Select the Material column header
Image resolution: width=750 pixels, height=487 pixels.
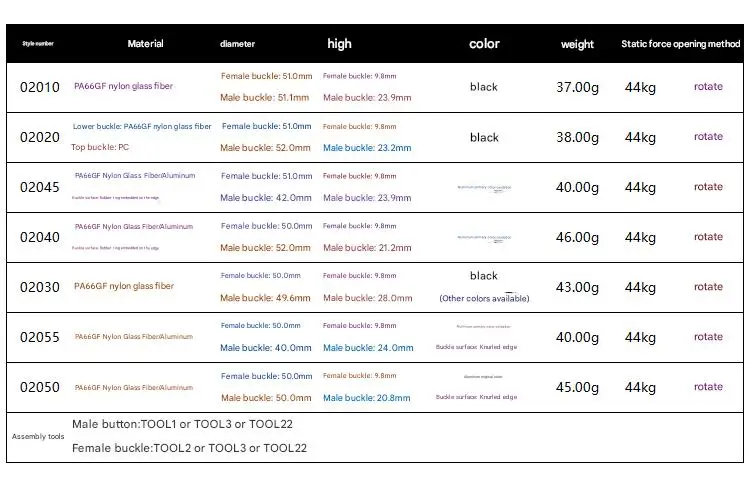pyautogui.click(x=145, y=44)
